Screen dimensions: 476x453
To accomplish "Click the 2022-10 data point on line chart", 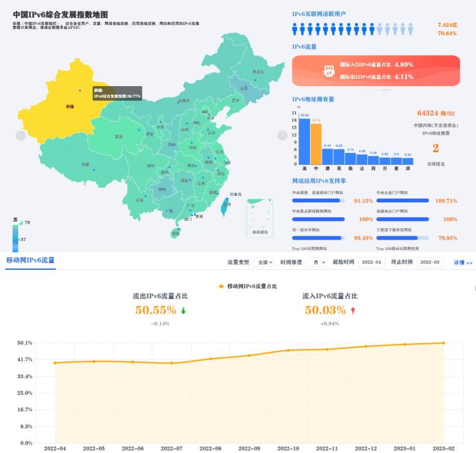I will (x=288, y=350).
